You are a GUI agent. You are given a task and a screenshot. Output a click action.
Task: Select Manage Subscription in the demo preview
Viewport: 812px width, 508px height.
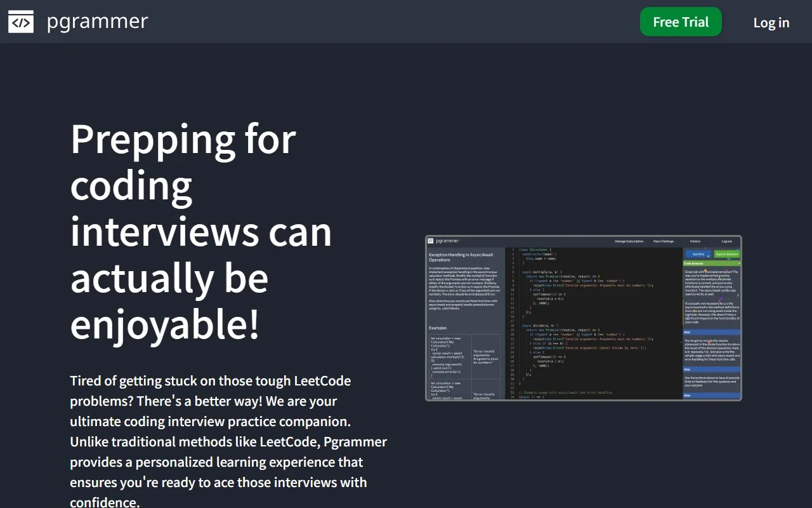tap(629, 241)
